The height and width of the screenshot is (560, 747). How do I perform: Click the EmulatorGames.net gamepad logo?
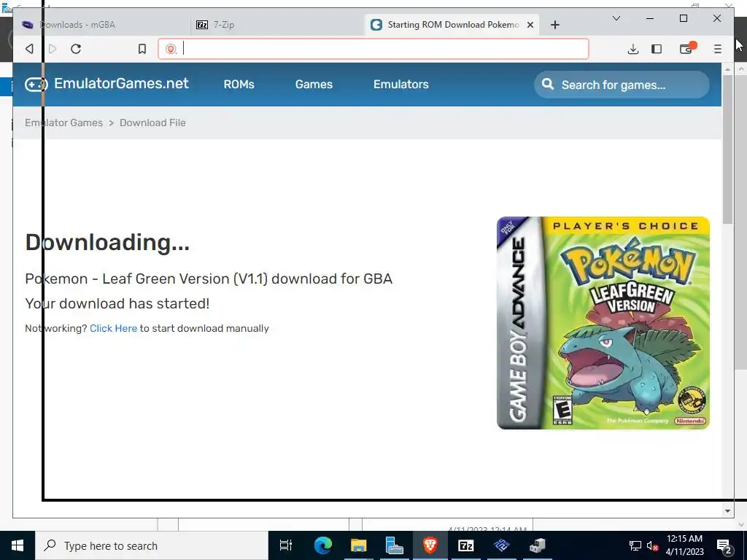point(36,85)
